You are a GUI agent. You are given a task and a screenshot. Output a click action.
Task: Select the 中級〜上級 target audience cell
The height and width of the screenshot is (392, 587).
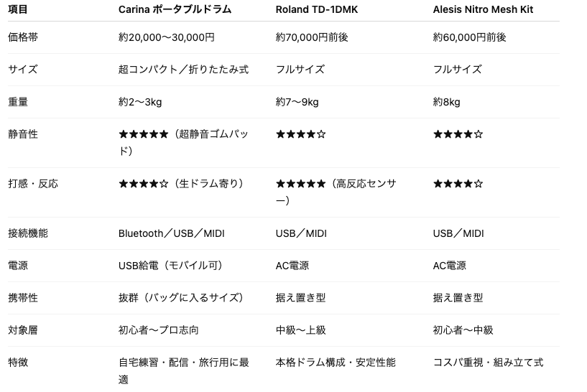(300, 330)
